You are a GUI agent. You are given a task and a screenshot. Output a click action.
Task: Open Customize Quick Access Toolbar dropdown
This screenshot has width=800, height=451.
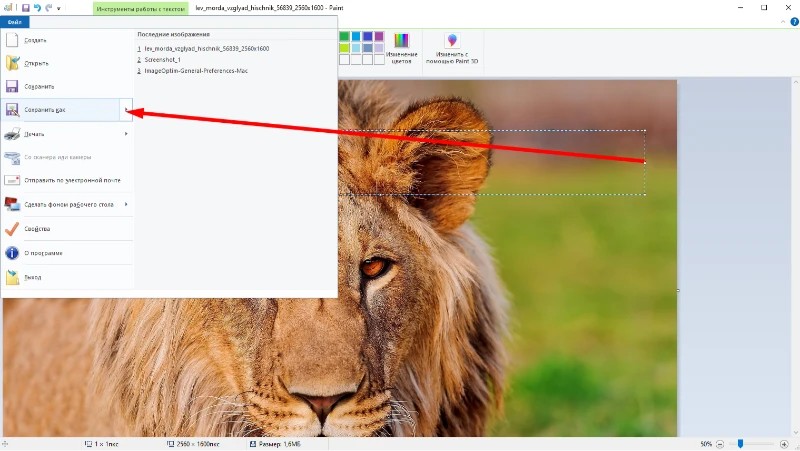tap(59, 8)
